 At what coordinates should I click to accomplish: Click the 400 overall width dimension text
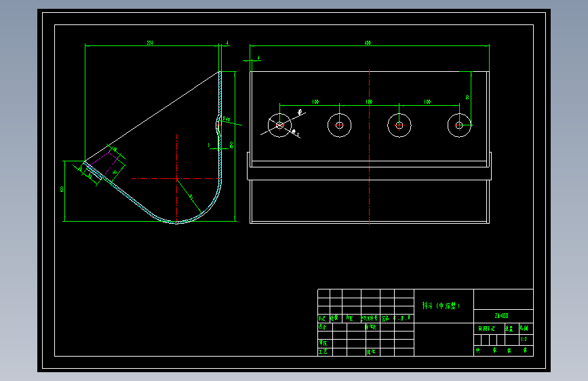tap(368, 43)
